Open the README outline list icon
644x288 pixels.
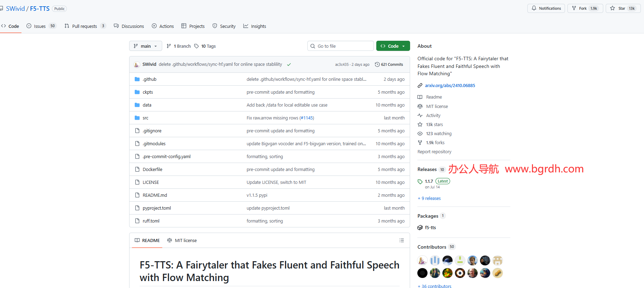tap(401, 240)
